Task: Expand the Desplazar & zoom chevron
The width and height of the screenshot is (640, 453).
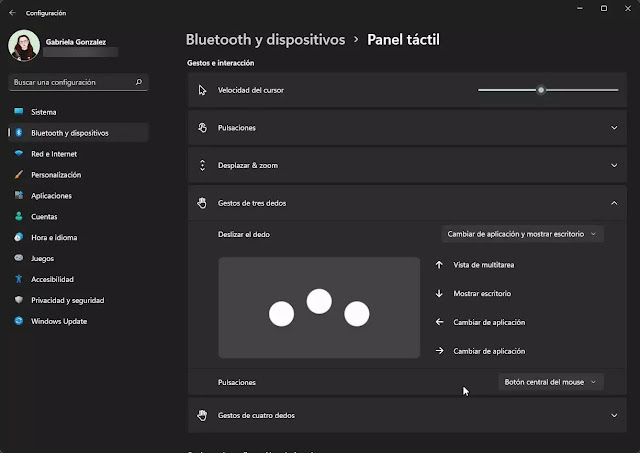Action: [x=614, y=165]
